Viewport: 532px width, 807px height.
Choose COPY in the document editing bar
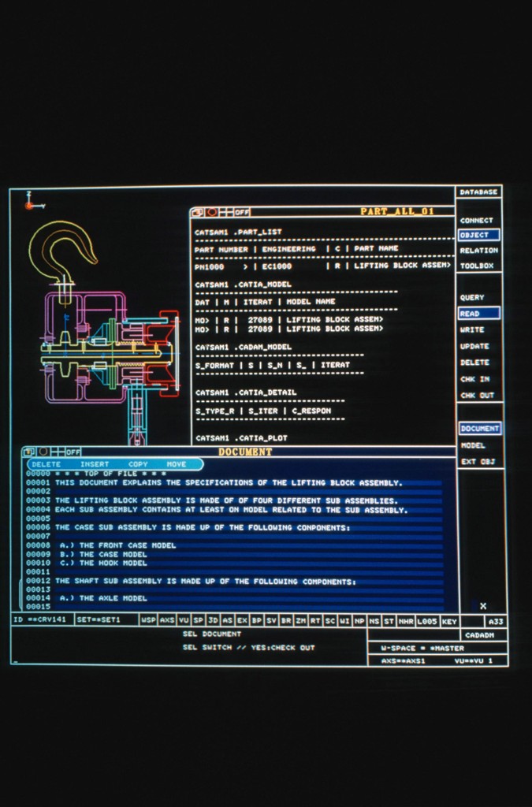coord(138,465)
